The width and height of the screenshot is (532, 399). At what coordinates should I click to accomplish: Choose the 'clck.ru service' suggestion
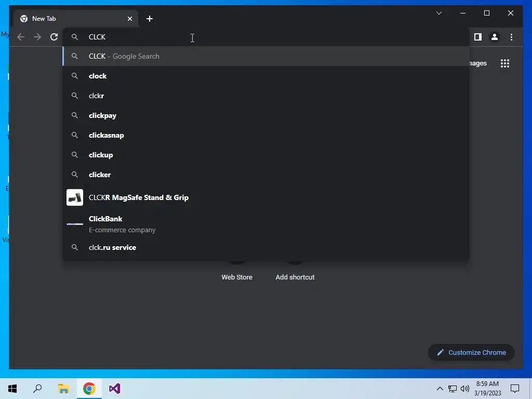(266, 247)
